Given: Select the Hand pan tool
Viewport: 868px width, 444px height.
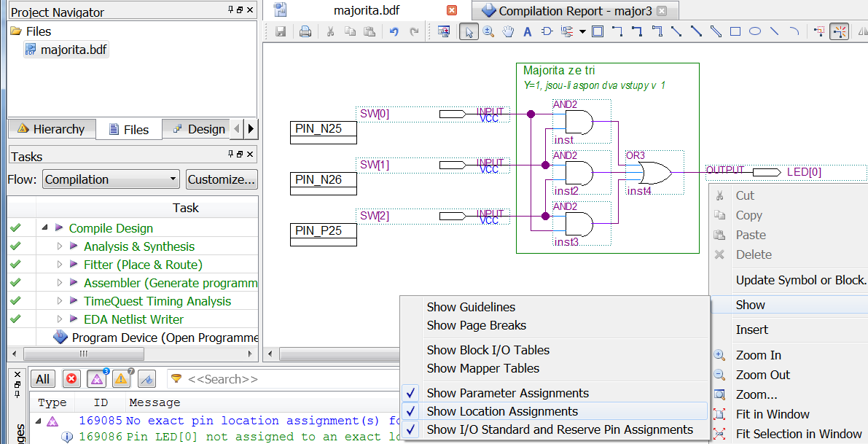Looking at the screenshot, I should coord(508,31).
